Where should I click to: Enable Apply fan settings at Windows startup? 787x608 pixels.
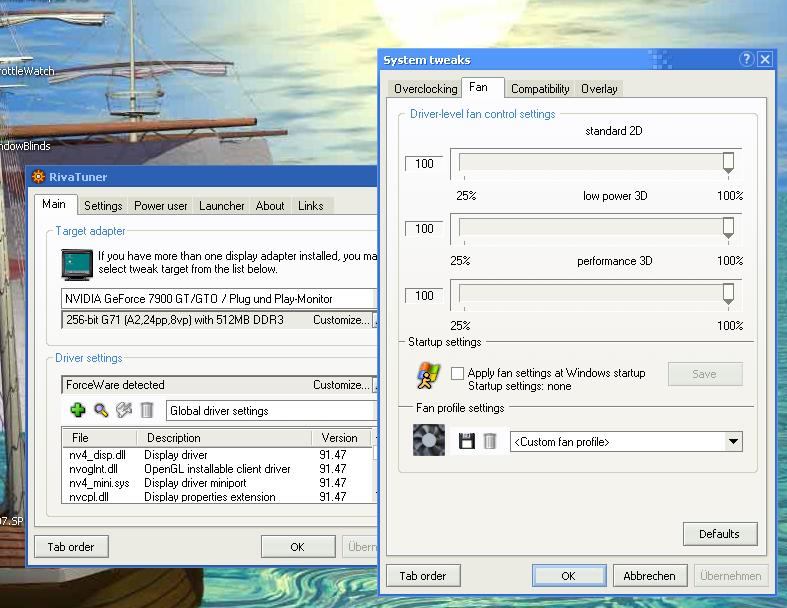pyautogui.click(x=457, y=373)
